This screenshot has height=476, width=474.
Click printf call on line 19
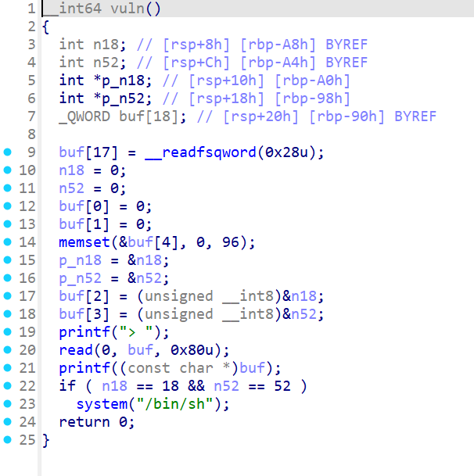[84, 332]
